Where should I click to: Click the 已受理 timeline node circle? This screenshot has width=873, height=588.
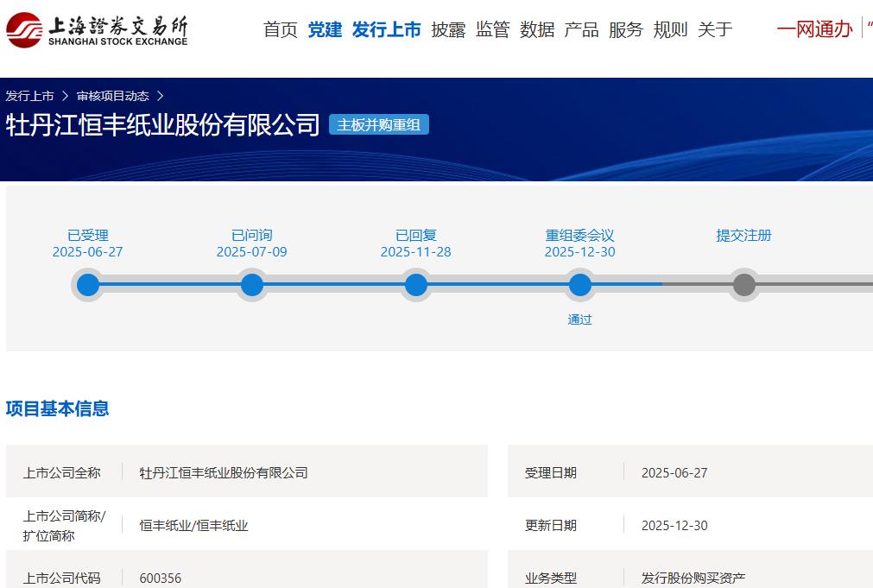pyautogui.click(x=88, y=285)
